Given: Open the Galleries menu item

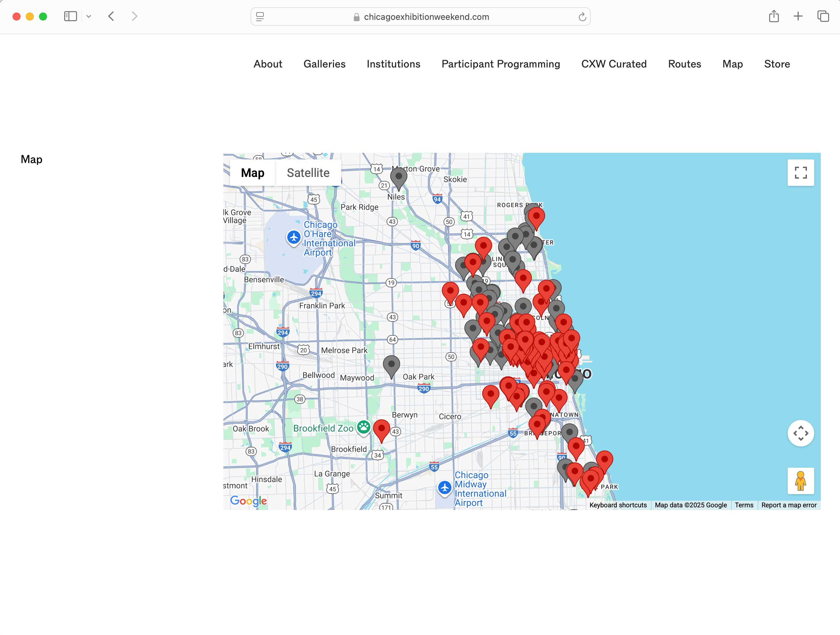Looking at the screenshot, I should 324,64.
